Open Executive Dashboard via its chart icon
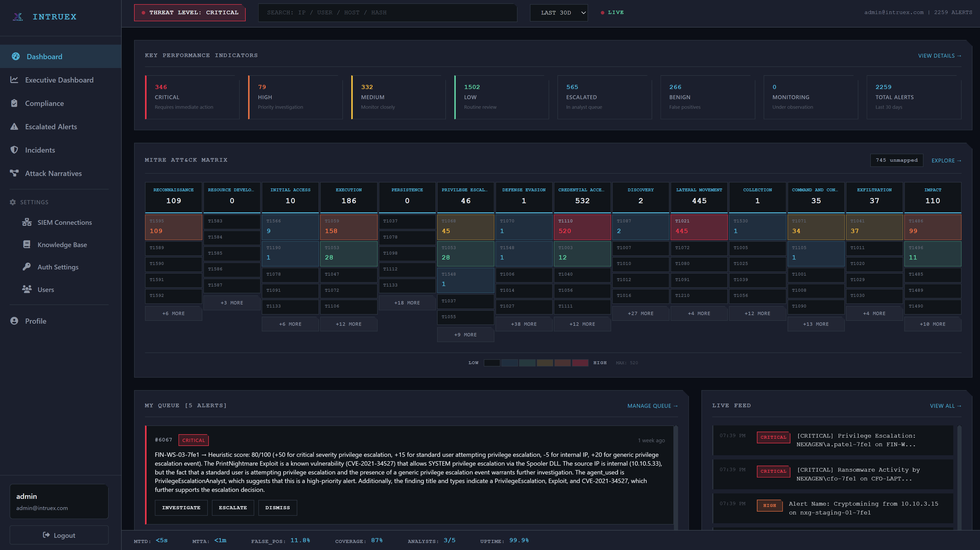980x550 pixels. click(x=14, y=80)
